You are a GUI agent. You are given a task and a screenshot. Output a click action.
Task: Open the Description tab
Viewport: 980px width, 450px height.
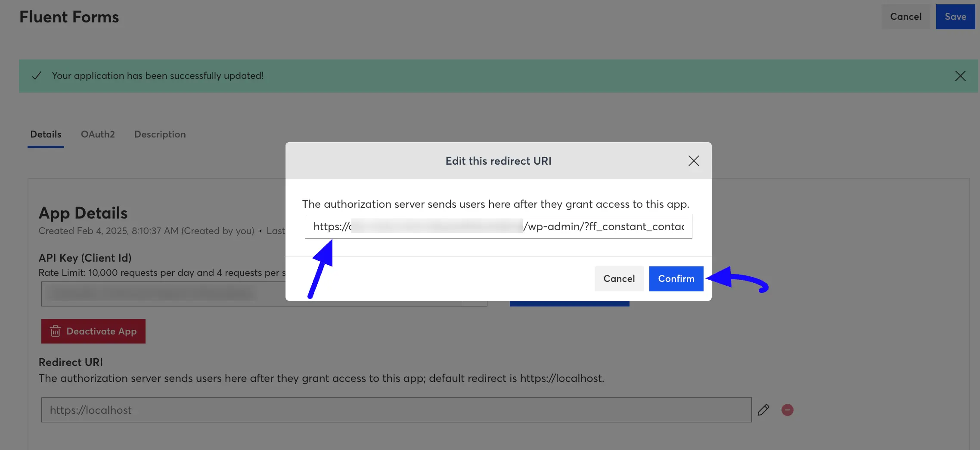pos(160,134)
